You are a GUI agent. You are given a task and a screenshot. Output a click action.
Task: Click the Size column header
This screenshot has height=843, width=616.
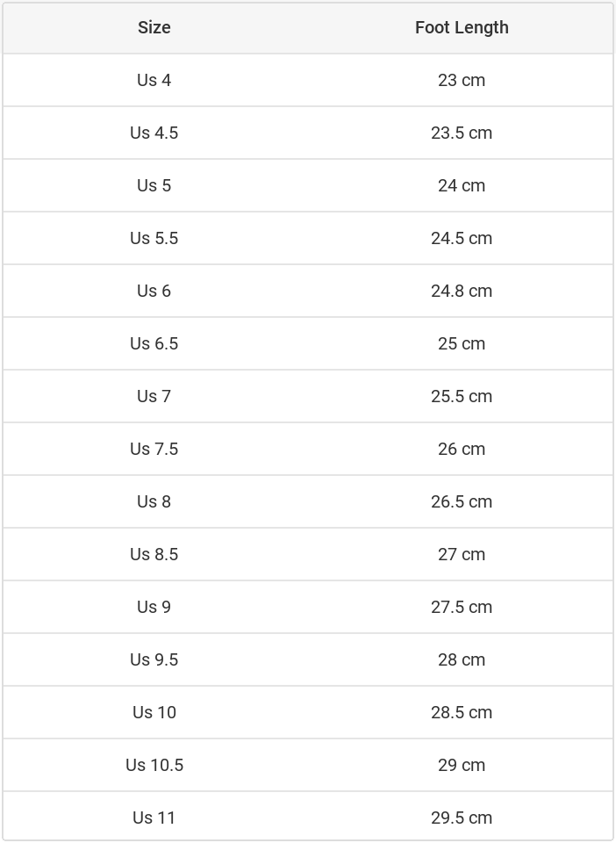click(x=154, y=27)
